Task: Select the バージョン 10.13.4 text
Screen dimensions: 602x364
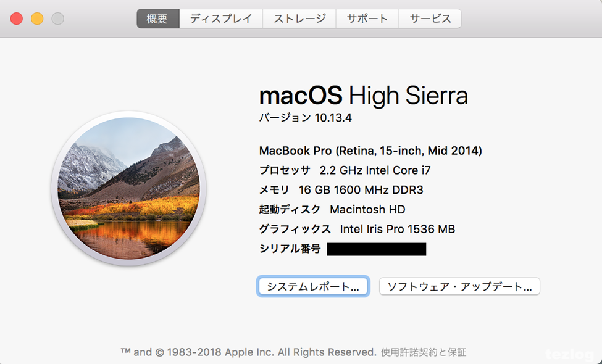Action: point(305,117)
